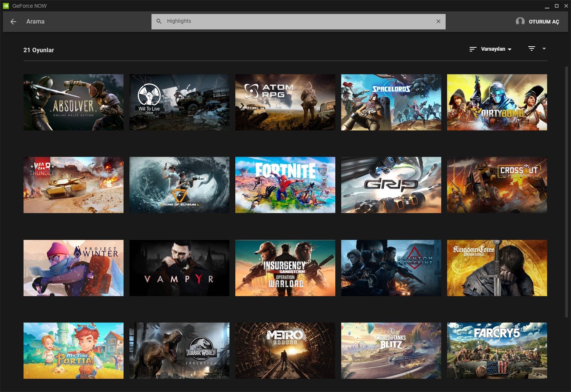Open the Vampyr game tile
The height and width of the screenshot is (392, 571).
point(179,268)
